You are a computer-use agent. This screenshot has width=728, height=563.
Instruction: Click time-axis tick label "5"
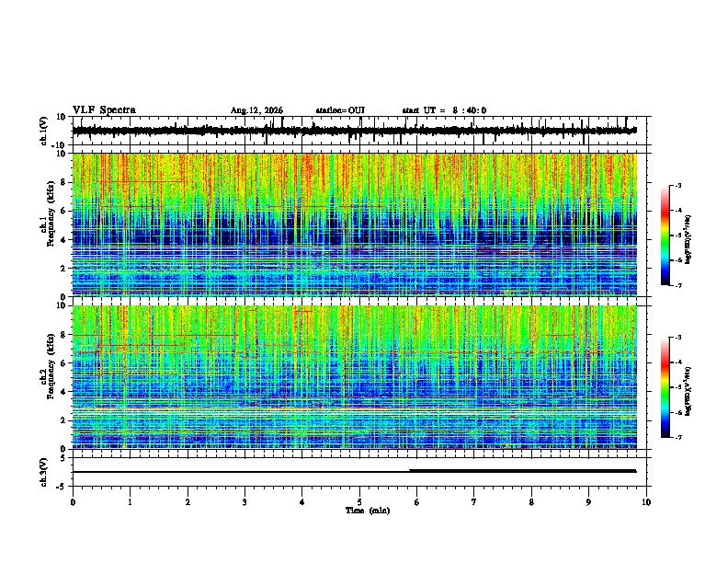coord(359,502)
